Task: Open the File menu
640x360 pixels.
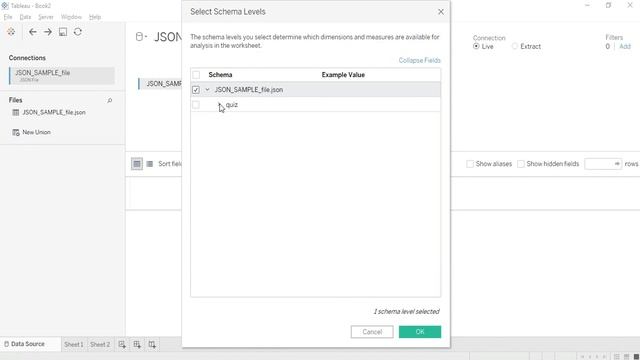Action: pyautogui.click(x=8, y=17)
